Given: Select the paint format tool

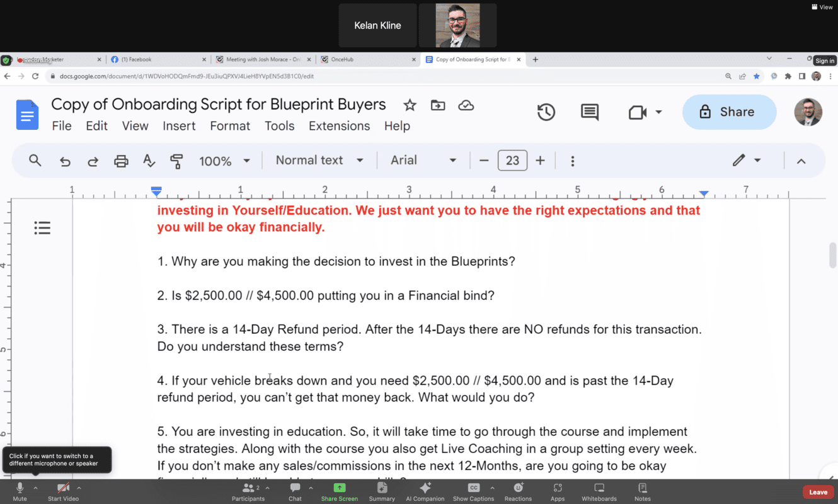Looking at the screenshot, I should point(176,161).
